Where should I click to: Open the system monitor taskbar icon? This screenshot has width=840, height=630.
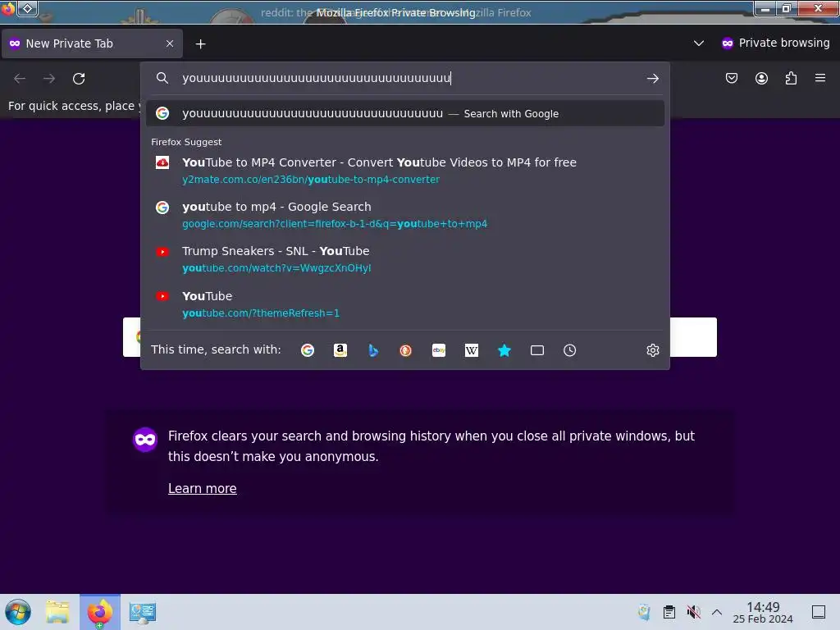pos(143,612)
